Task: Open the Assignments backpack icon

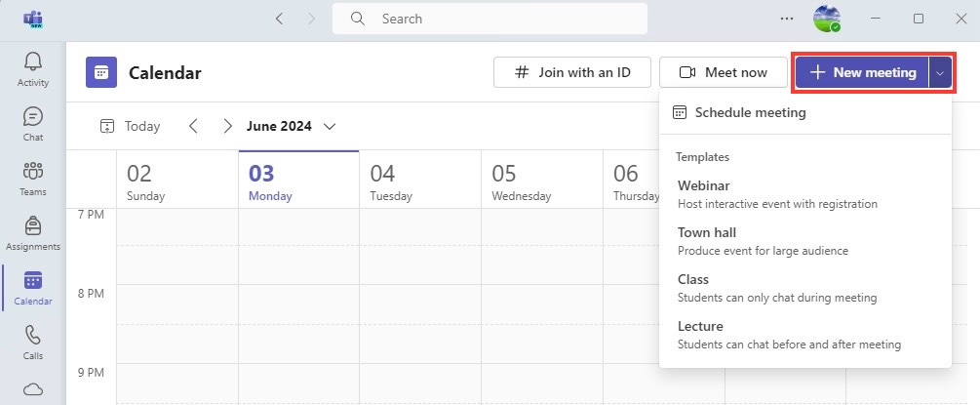Action: tap(32, 225)
